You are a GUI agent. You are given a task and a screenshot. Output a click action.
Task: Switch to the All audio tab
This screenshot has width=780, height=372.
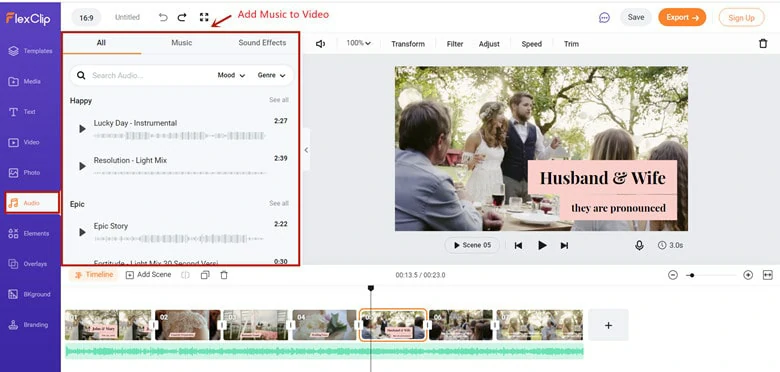(x=101, y=43)
